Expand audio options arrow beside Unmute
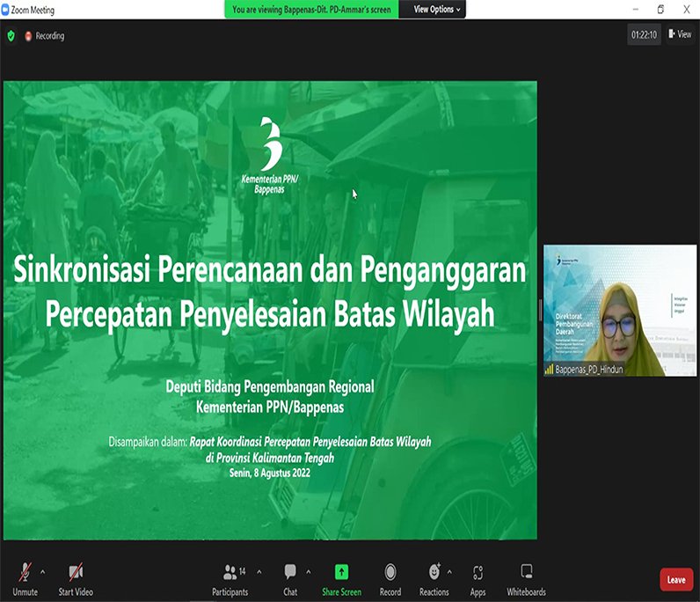Viewport: 700px width, 602px height. tap(42, 571)
